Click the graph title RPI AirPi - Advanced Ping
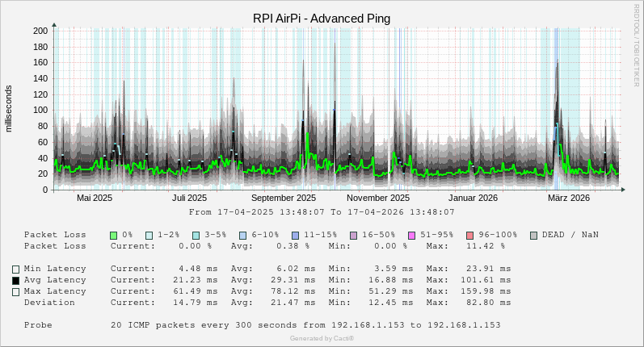This screenshot has height=347, width=644. click(322, 19)
